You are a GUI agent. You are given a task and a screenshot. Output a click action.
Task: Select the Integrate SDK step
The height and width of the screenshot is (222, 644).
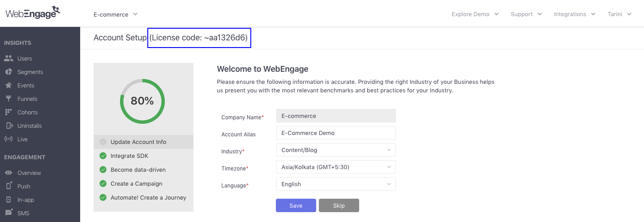143,156
